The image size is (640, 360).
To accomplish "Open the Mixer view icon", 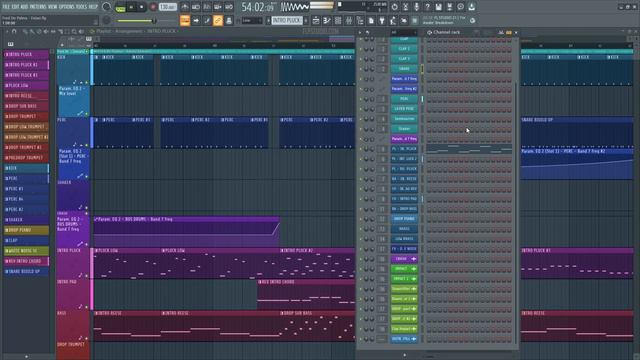I will [x=349, y=20].
